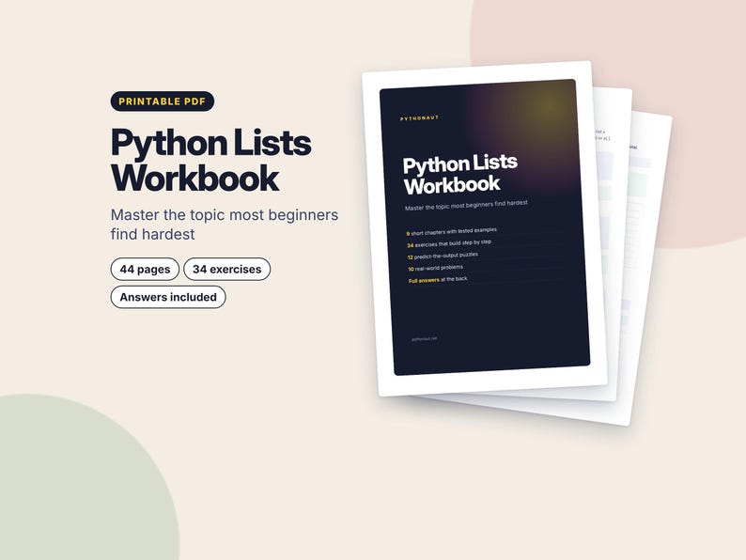
Task: Click the PYTHONAUT brand label on cover
Action: click(419, 118)
